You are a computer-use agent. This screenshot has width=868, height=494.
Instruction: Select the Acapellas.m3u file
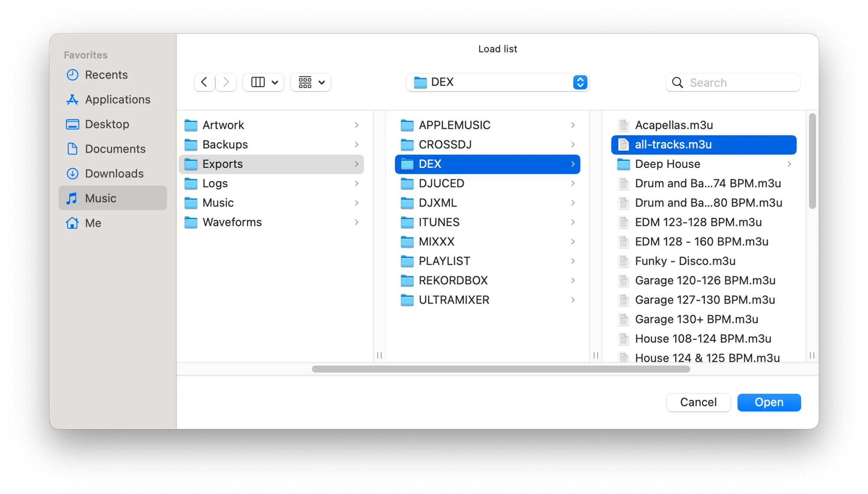674,125
